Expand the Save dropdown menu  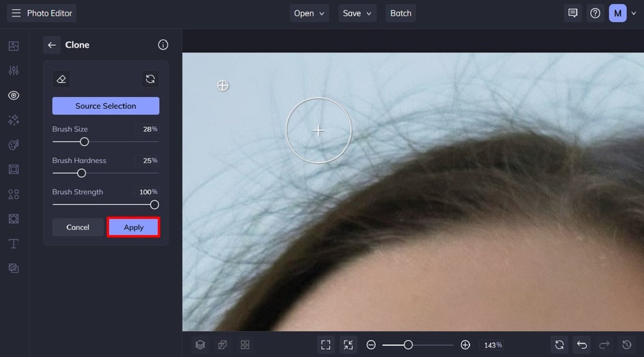pyautogui.click(x=358, y=13)
